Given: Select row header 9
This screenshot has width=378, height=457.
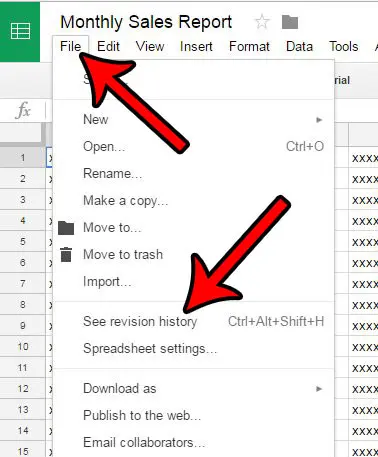Looking at the screenshot, I should [x=23, y=325].
